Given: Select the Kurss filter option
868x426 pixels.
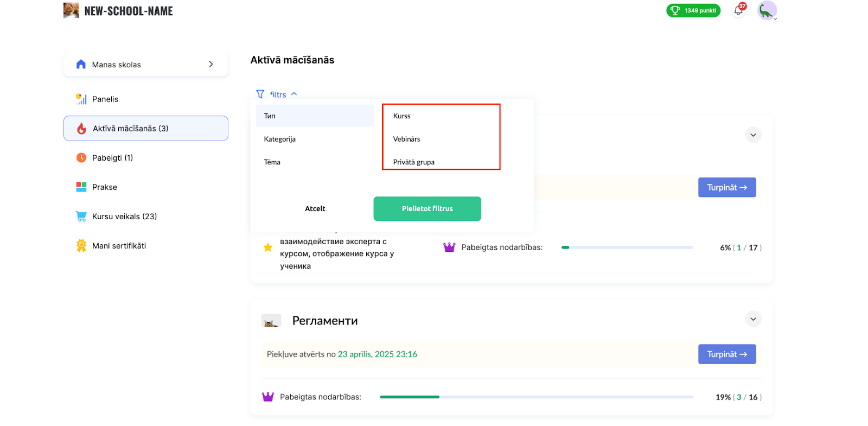Looking at the screenshot, I should coord(402,116).
